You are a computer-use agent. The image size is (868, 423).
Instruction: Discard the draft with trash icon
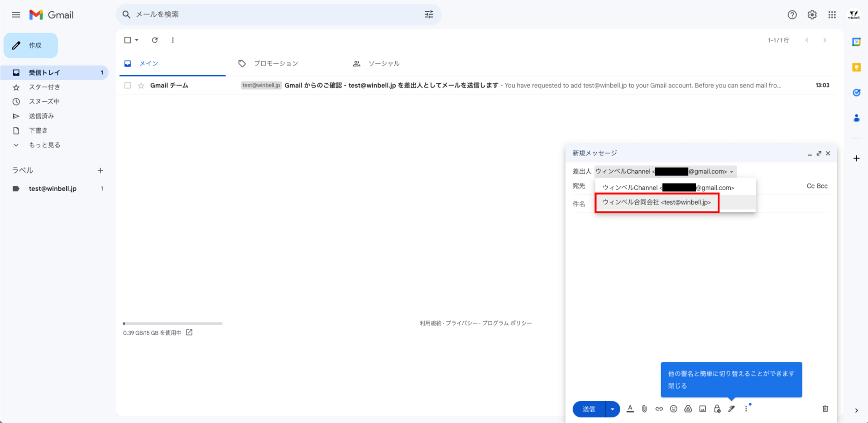coord(825,409)
